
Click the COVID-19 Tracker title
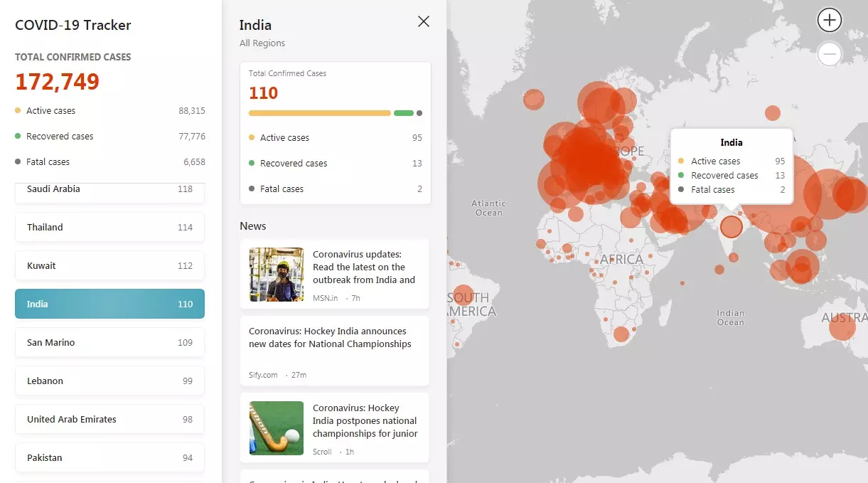(x=73, y=26)
